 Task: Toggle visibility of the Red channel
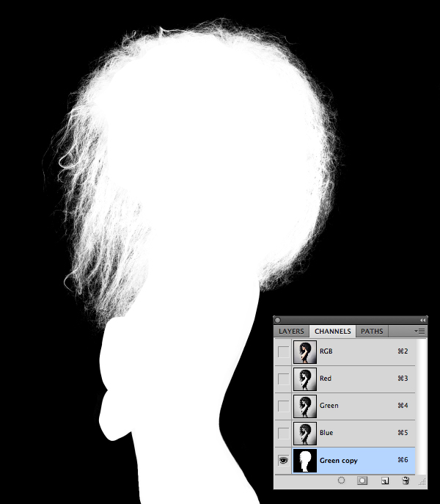coord(283,379)
